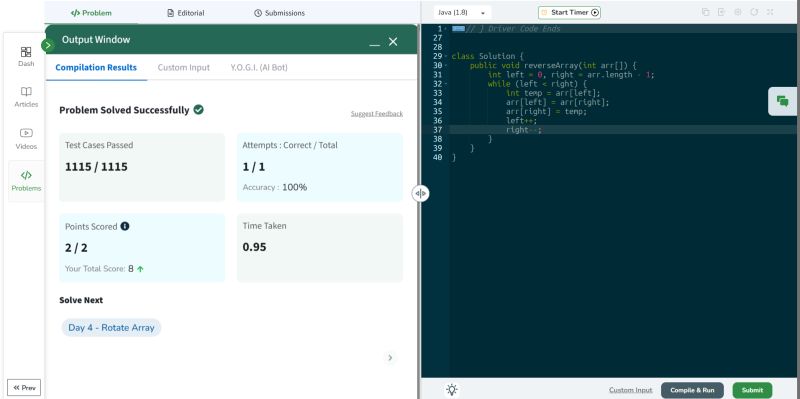Image resolution: width=800 pixels, height=399 pixels.
Task: Click the Suggest Feedback link
Action: pos(377,113)
